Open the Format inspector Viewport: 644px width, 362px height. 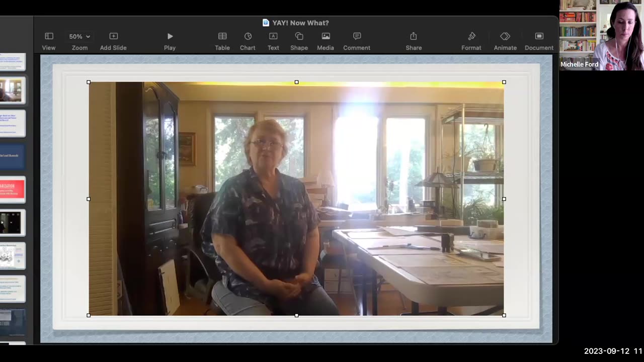[471, 41]
